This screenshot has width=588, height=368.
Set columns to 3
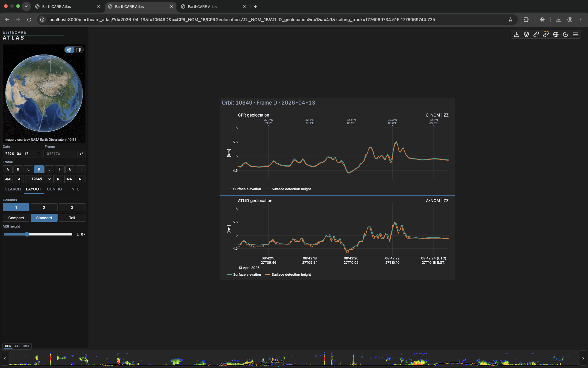point(72,208)
